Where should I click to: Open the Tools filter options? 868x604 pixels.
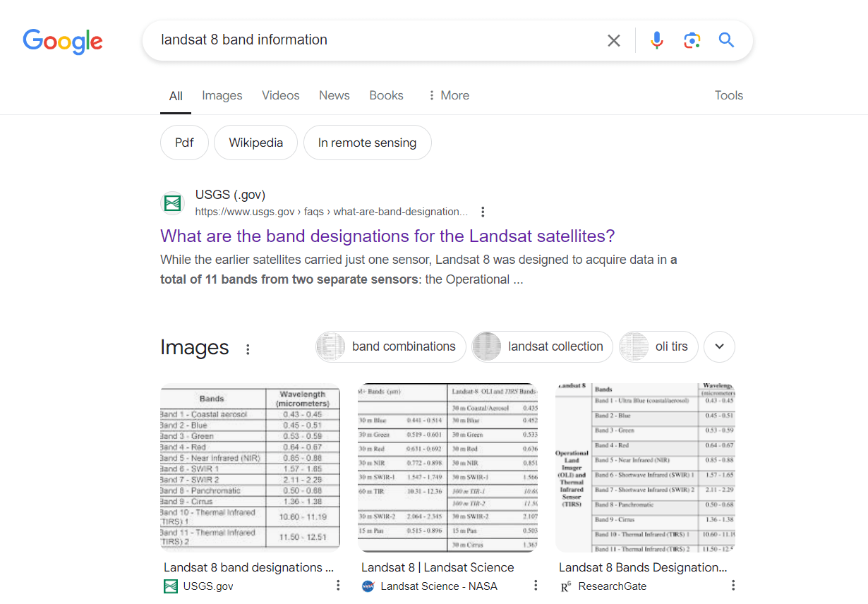pyautogui.click(x=728, y=95)
